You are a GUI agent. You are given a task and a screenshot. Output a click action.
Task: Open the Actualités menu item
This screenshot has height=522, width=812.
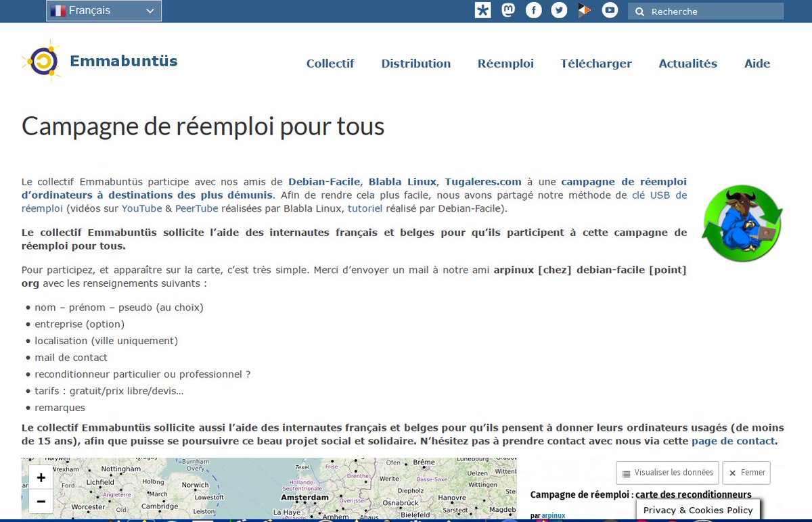point(687,64)
